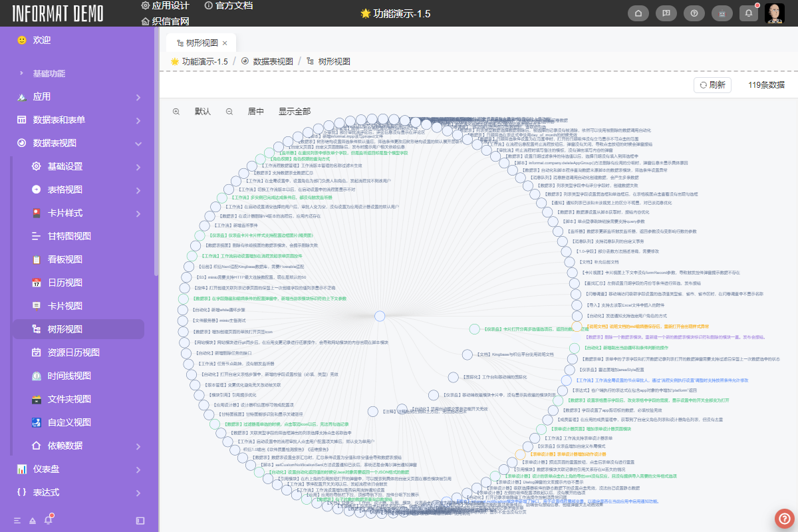Screen dimensions: 798x532
Task: Switch to the 树形视图 tab
Action: click(199, 41)
